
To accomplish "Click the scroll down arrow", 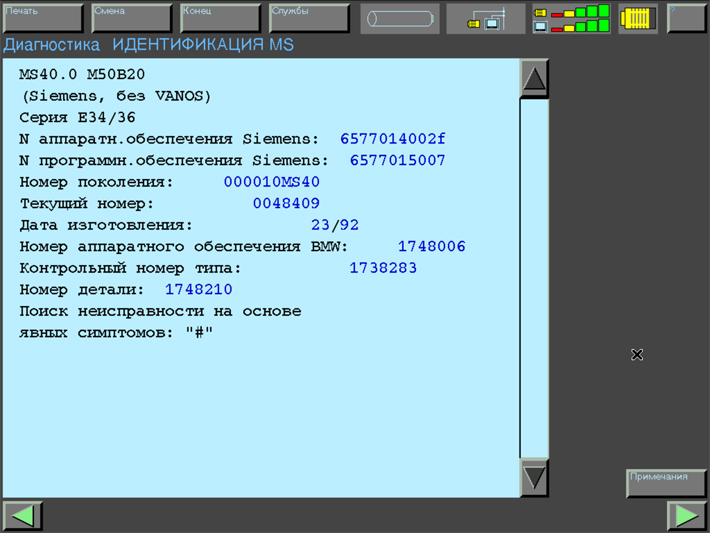I will 534,478.
